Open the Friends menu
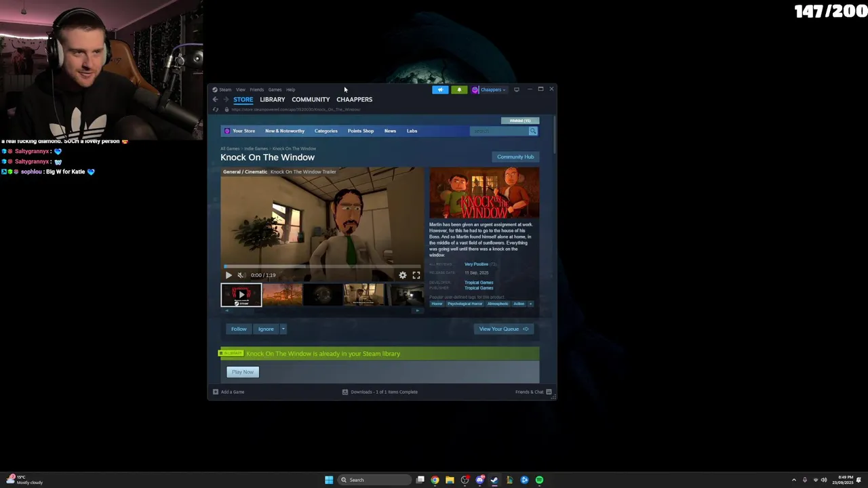The width and height of the screenshot is (868, 488). click(257, 89)
